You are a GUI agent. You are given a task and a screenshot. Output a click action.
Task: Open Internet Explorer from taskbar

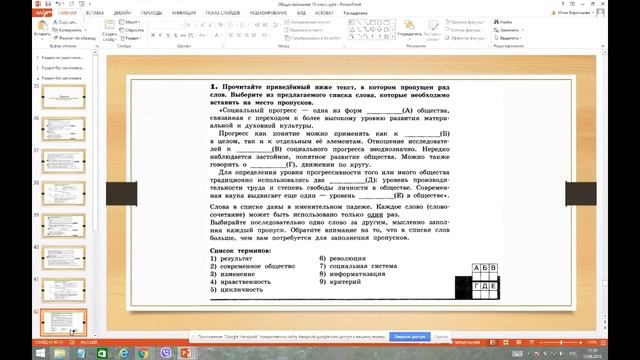click(x=123, y=353)
